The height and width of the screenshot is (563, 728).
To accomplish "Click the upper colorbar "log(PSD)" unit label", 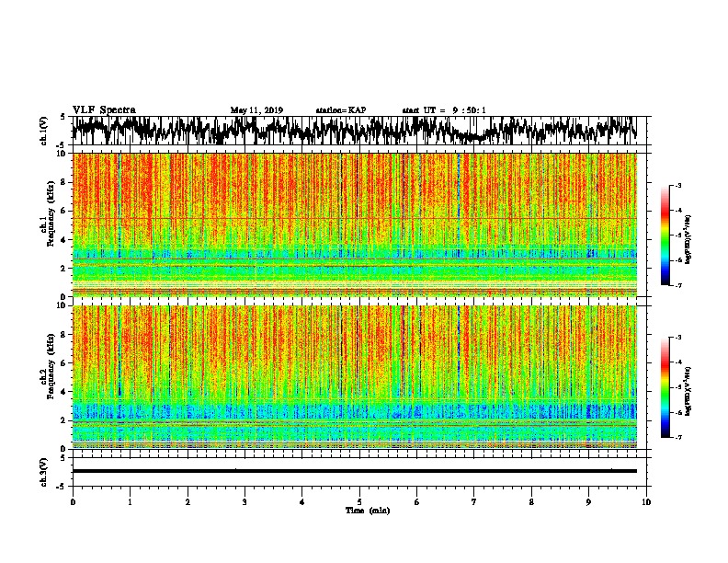I will click(688, 239).
